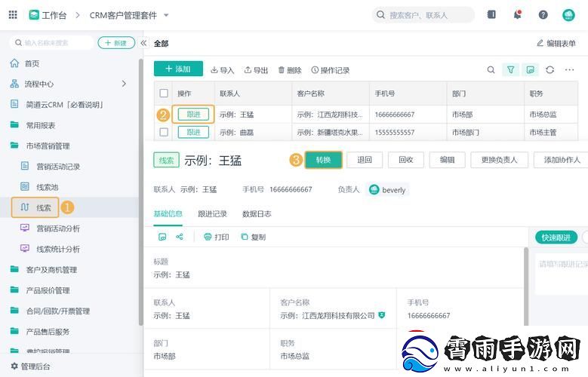Switch to the 跟进记录 tab
Image resolution: width=588 pixels, height=377 pixels.
(x=212, y=214)
